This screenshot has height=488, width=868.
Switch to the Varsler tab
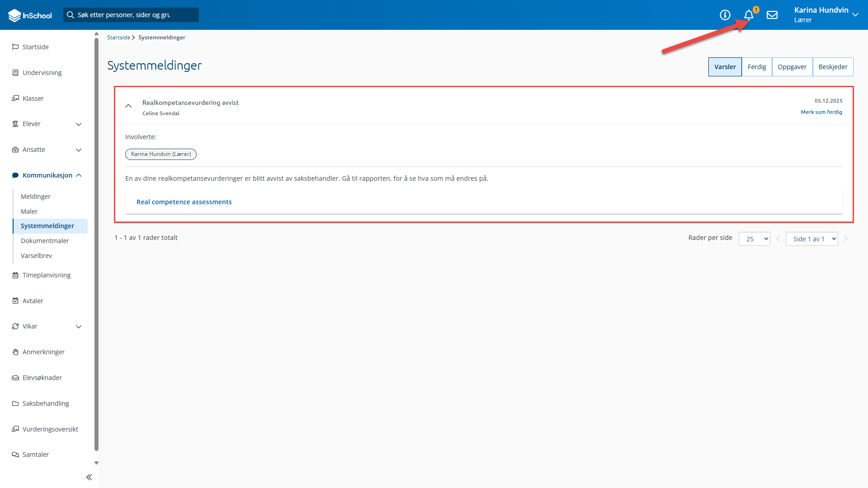click(x=725, y=67)
